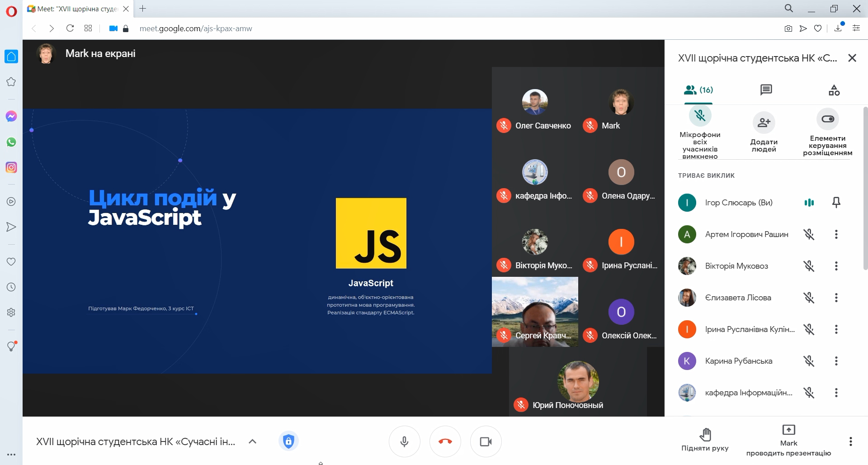This screenshot has width=868, height=465.
Task: Open Settings gear in the sidebar
Action: tap(11, 312)
